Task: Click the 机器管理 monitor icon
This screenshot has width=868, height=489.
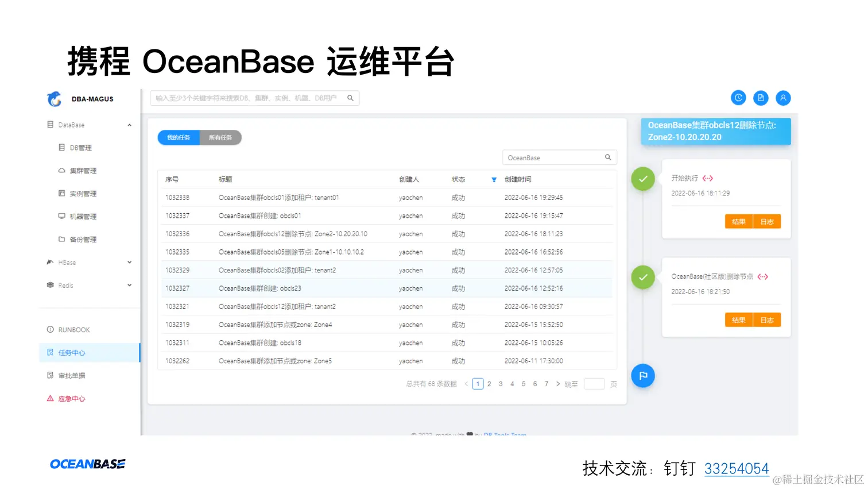Action: point(62,217)
